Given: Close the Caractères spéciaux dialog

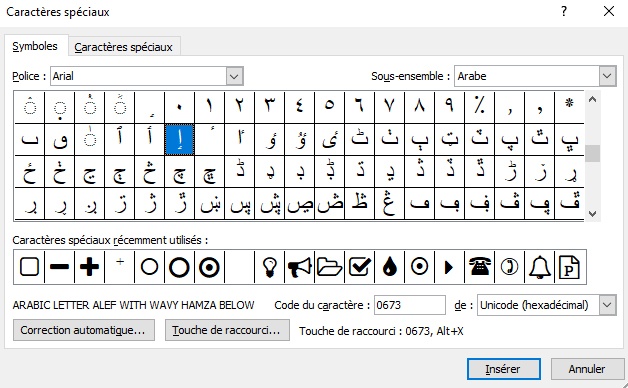Looking at the screenshot, I should click(x=609, y=11).
